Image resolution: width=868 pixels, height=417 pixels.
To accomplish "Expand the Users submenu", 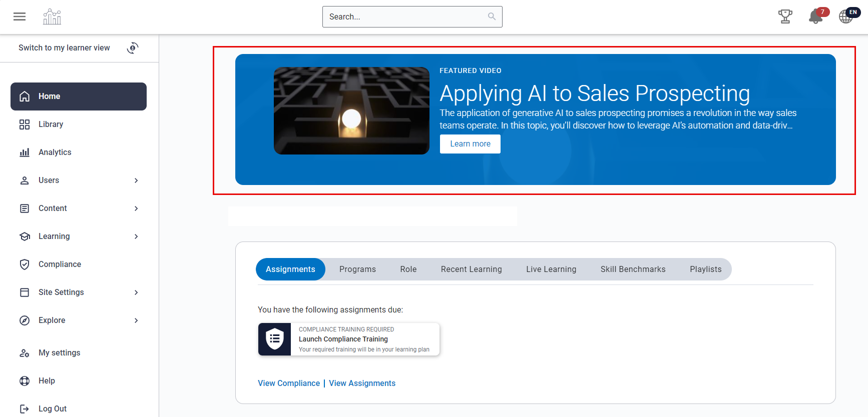I will (136, 180).
